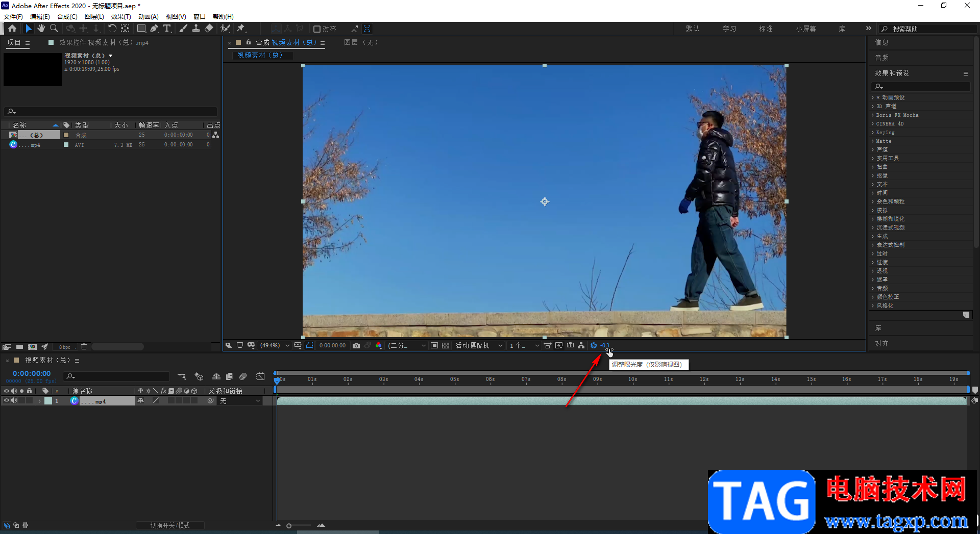The width and height of the screenshot is (980, 534).
Task: Switch to the 效果控件 tab
Action: point(104,43)
